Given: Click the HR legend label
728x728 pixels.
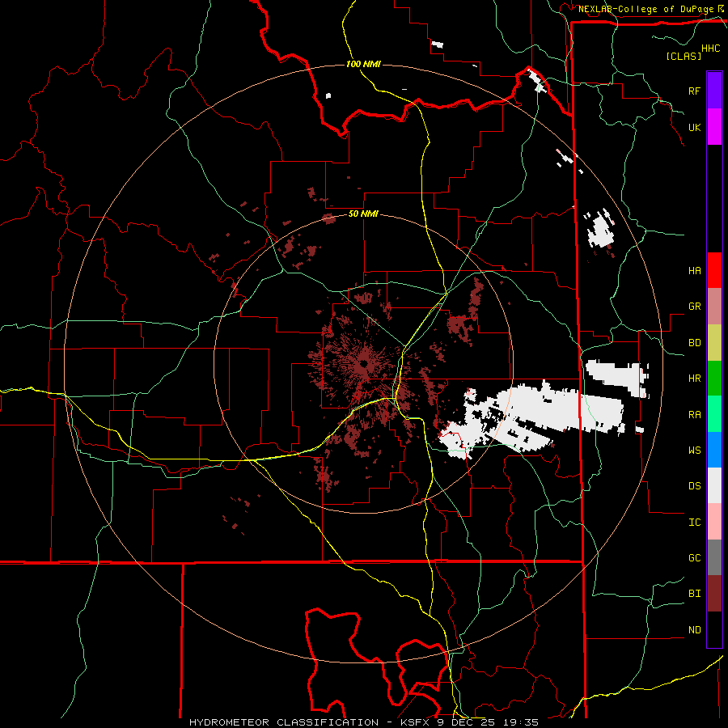Looking at the screenshot, I should (694, 379).
